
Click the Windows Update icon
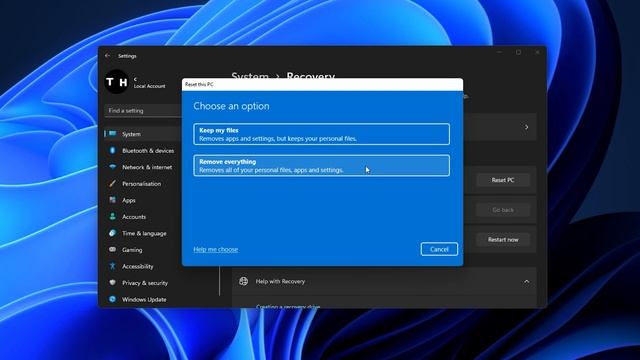pyautogui.click(x=113, y=299)
